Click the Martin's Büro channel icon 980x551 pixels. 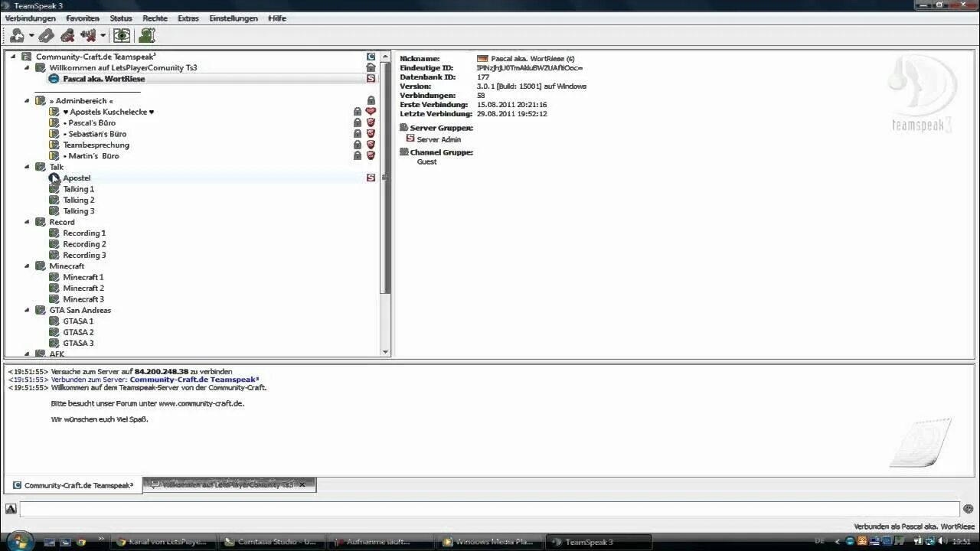tap(54, 155)
